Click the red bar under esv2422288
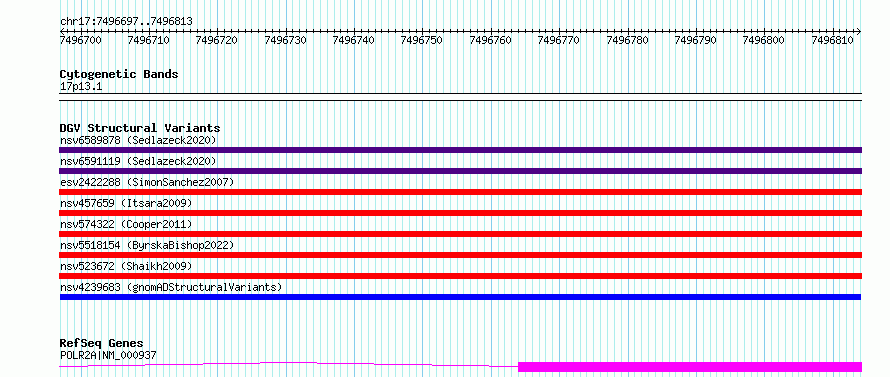The width and height of the screenshot is (890, 377). 460,192
